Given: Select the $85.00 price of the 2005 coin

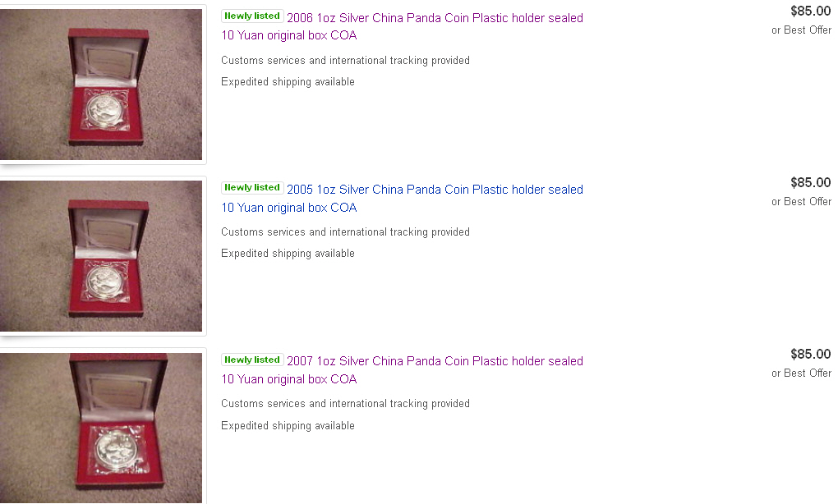Looking at the screenshot, I should click(x=810, y=182).
